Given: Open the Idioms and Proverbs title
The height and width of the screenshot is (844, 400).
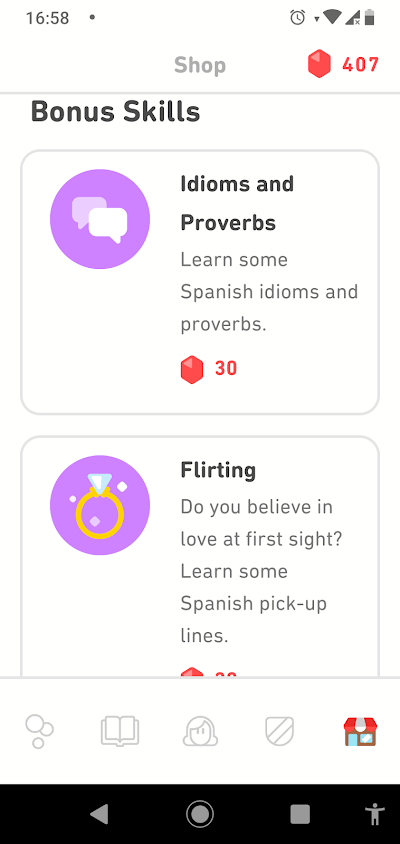Looking at the screenshot, I should (237, 203).
